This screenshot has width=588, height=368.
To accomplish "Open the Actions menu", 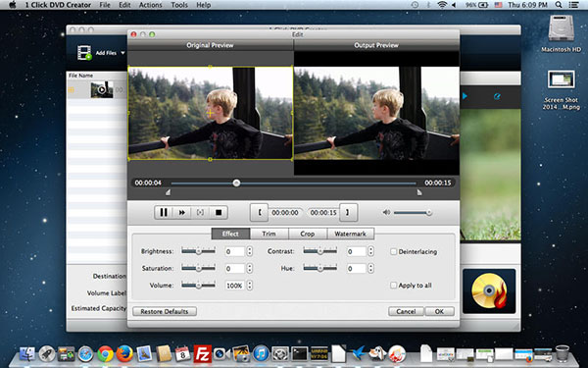I will coord(150,5).
